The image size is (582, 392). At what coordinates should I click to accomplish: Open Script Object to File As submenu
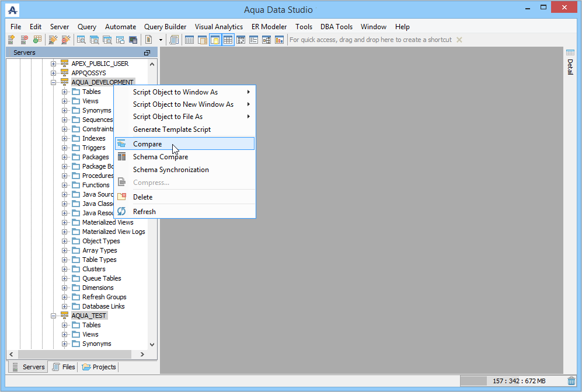pyautogui.click(x=184, y=117)
